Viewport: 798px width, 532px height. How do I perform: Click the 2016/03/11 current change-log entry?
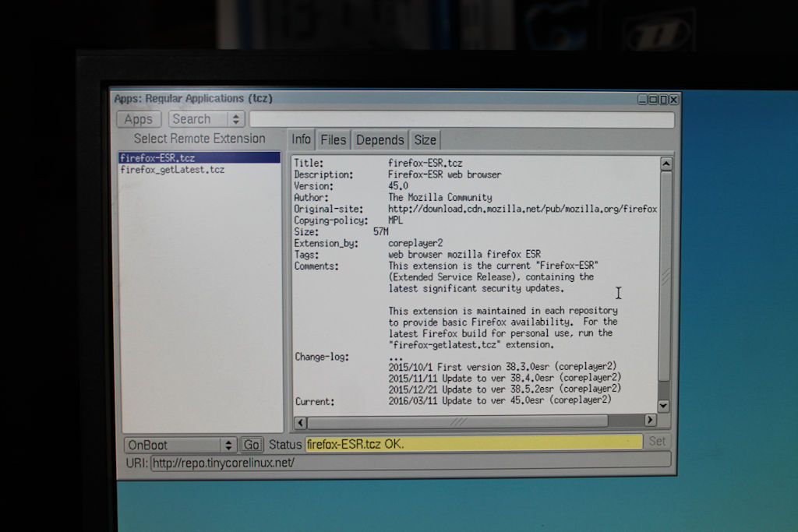point(500,400)
